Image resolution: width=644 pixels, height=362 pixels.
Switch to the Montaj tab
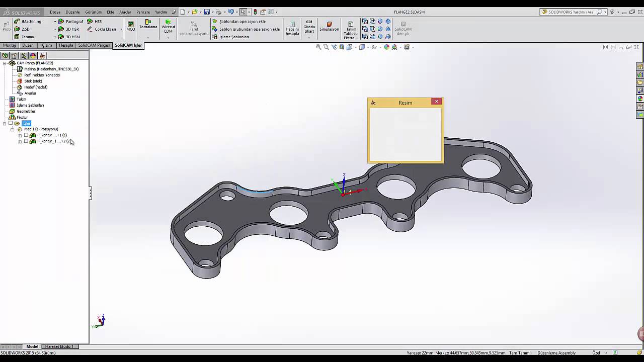pos(10,45)
